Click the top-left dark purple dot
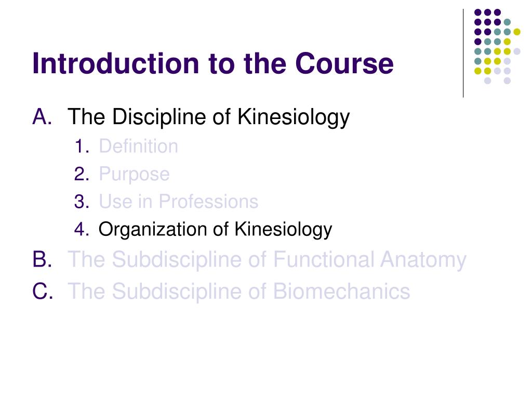The height and width of the screenshot is (399, 532). point(478,12)
